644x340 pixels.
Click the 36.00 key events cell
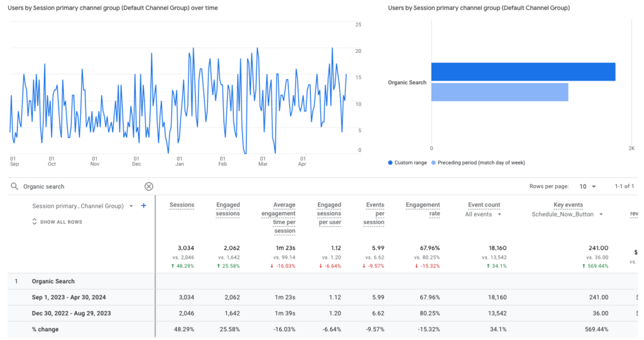click(601, 314)
